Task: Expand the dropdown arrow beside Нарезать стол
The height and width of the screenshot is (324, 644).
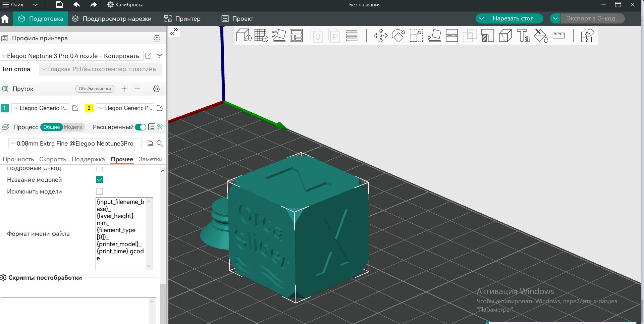Action: point(481,18)
